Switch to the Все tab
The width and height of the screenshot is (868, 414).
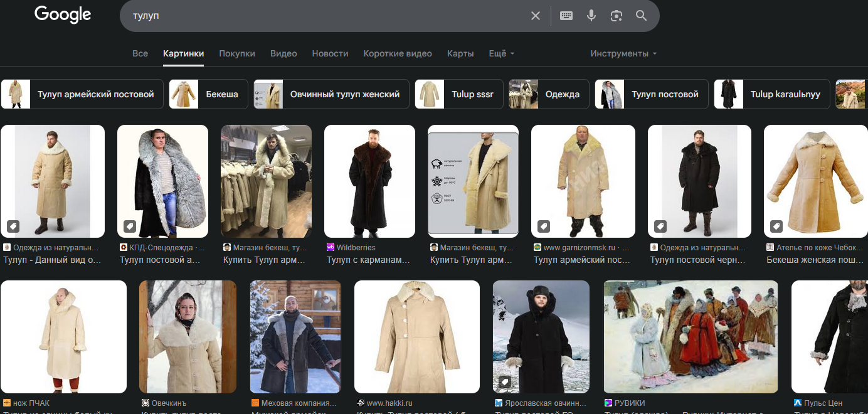[140, 53]
